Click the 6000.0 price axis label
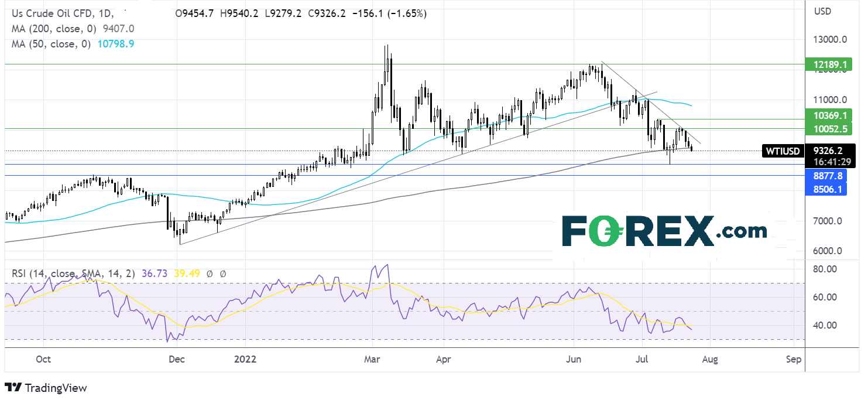The height and width of the screenshot is (403, 868). [827, 251]
